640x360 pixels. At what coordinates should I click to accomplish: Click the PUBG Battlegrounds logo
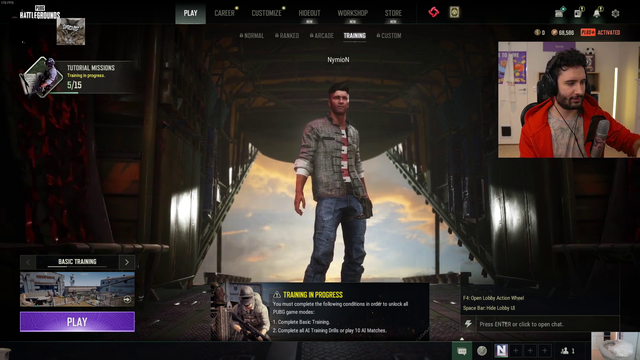click(x=40, y=13)
